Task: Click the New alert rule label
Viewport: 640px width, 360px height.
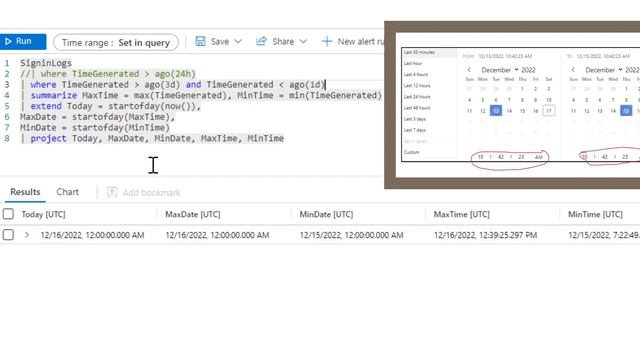Action: coord(361,42)
